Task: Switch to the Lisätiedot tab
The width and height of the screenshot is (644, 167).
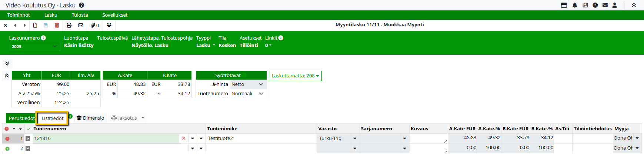Action: 53,118
